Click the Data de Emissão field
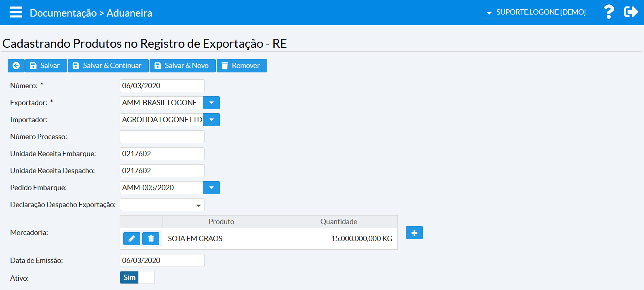Viewport: 644px width, 290px height. coord(162,260)
